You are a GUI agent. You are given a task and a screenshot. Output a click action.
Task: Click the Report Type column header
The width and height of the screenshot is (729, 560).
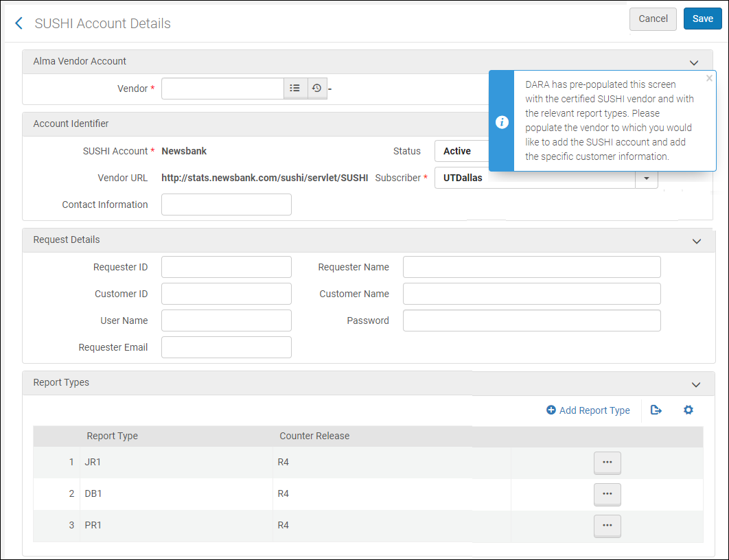click(x=112, y=436)
